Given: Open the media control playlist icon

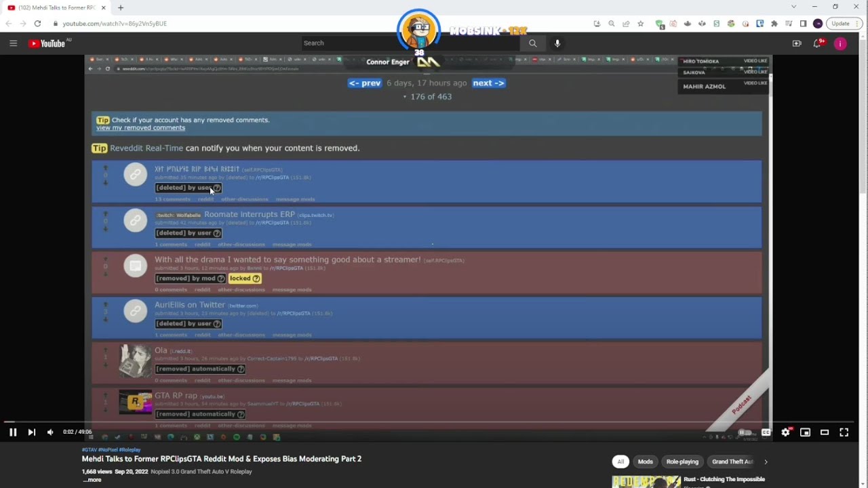Looking at the screenshot, I should 789,24.
